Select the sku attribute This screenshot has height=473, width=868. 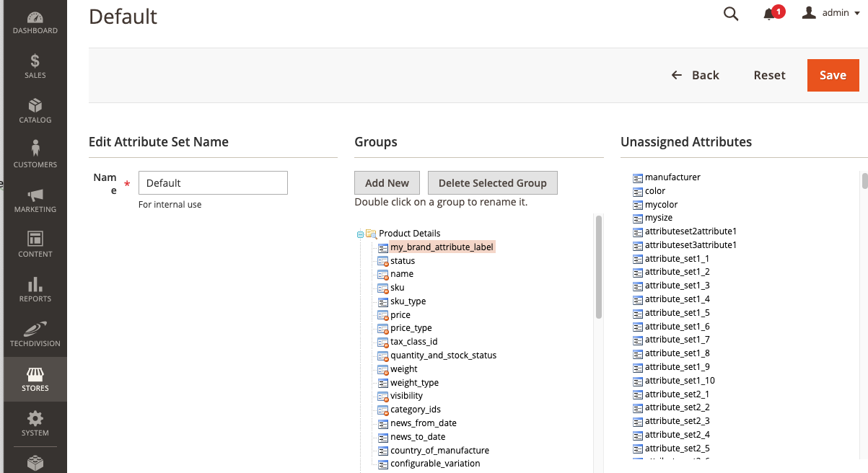tap(398, 288)
